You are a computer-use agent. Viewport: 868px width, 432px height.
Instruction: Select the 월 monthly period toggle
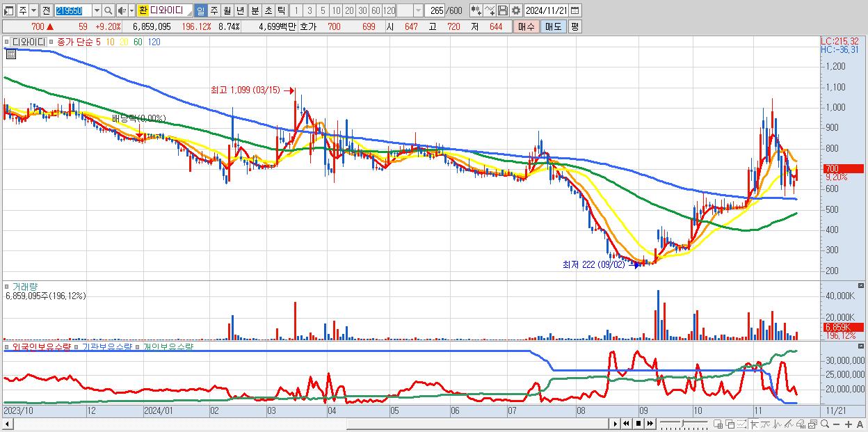tap(227, 10)
